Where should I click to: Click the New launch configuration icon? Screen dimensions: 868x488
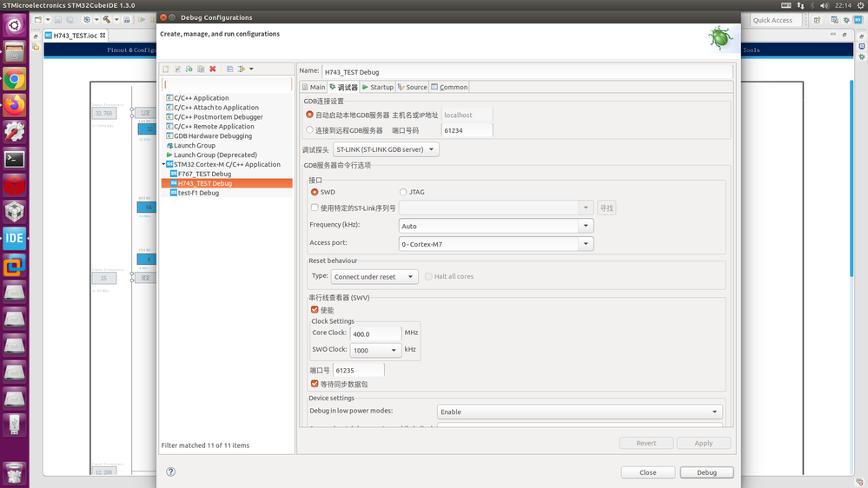click(166, 69)
